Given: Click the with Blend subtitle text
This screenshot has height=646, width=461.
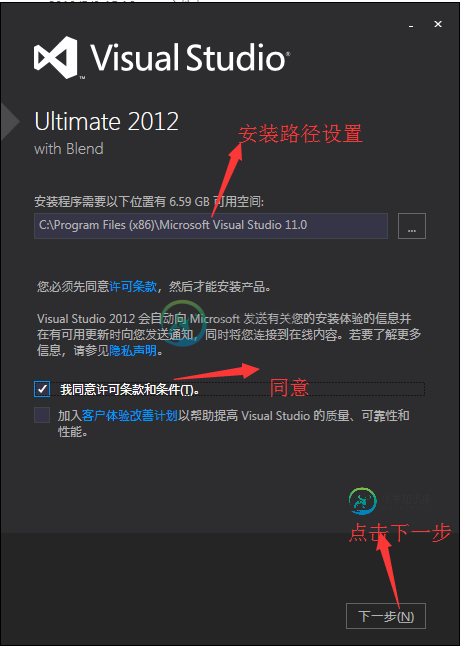Looking at the screenshot, I should coord(69,149).
